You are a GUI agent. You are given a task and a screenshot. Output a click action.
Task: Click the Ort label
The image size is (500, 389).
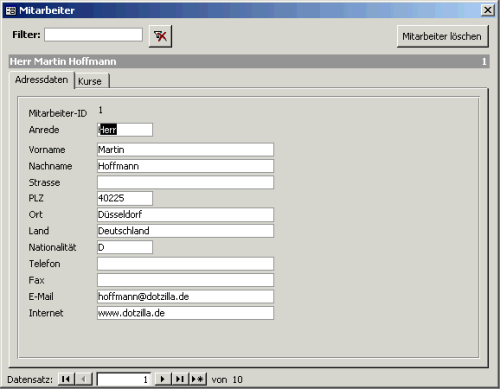(x=36, y=214)
